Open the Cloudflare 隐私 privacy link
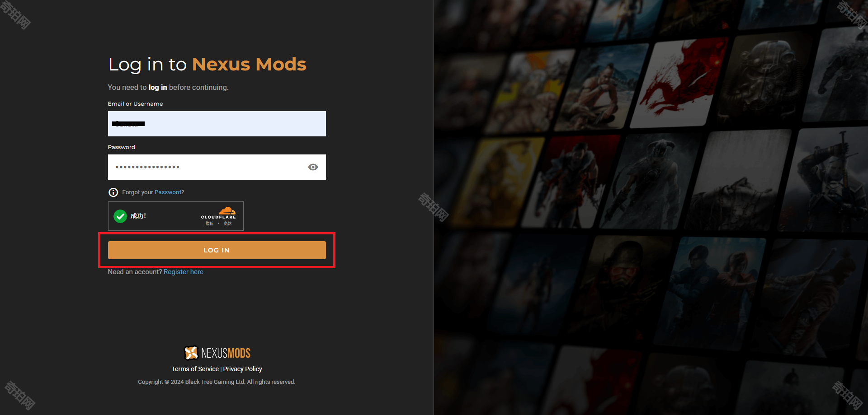Image resolution: width=868 pixels, height=415 pixels. click(209, 224)
